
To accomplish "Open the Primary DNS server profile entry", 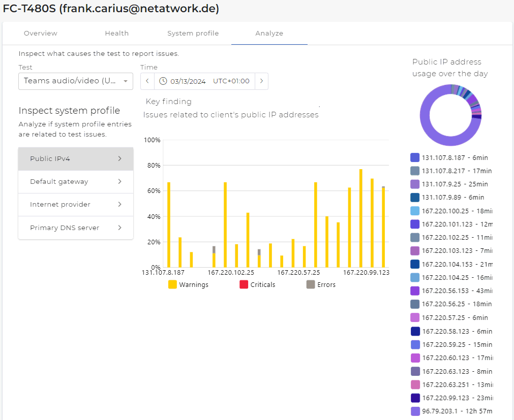I will 76,228.
